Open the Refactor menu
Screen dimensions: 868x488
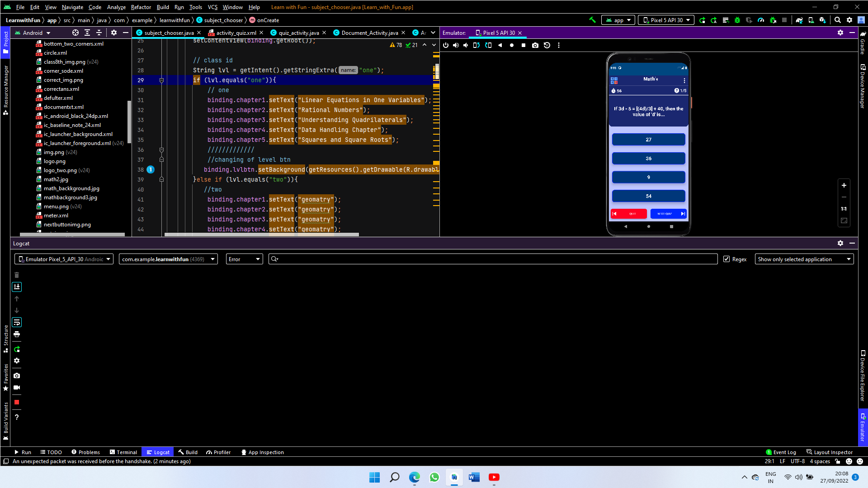click(x=141, y=7)
